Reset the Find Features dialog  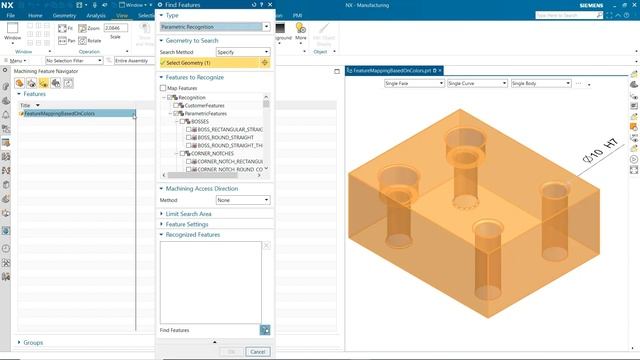(x=254, y=5)
